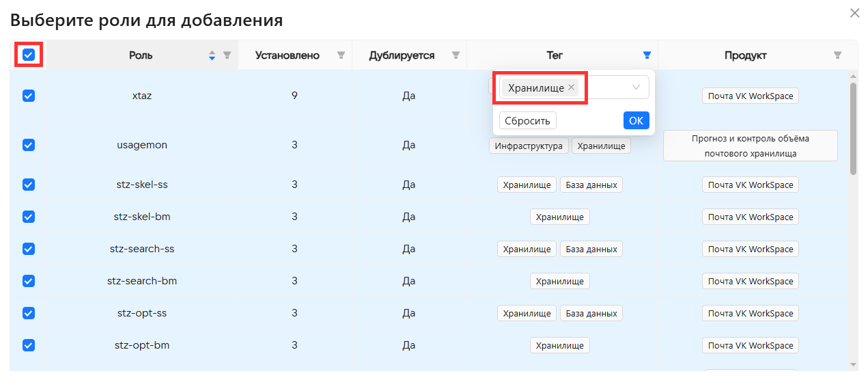Image resolution: width=868 pixels, height=378 pixels.
Task: Expand the tag filter dropdown arrow
Action: 636,87
